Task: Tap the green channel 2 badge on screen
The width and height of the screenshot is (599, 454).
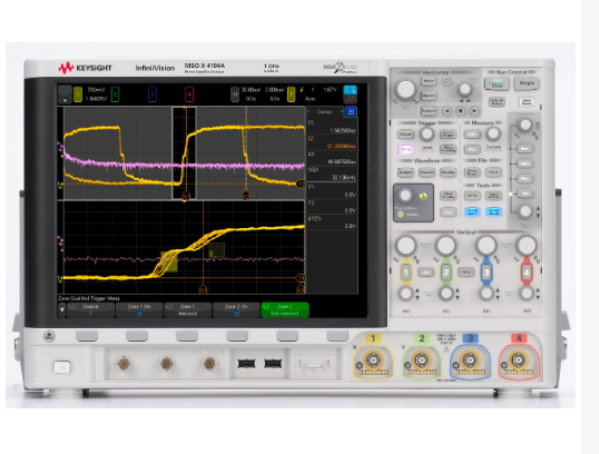Action: [x=115, y=94]
